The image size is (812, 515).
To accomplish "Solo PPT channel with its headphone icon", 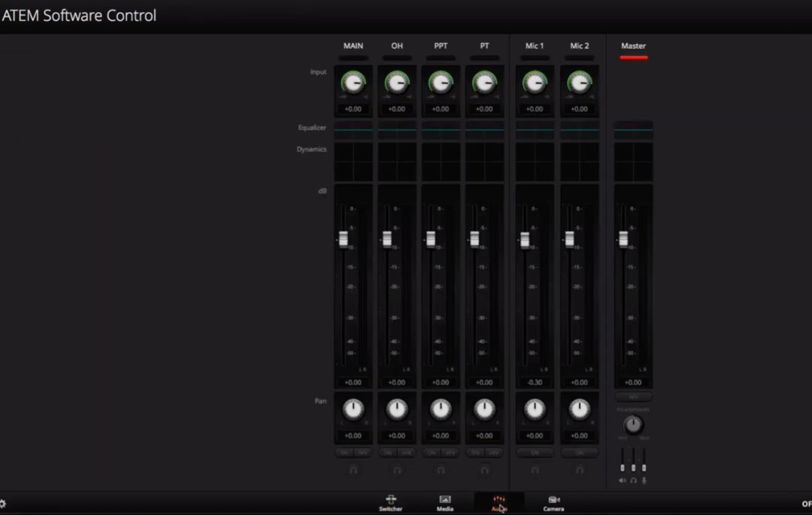I will [441, 470].
